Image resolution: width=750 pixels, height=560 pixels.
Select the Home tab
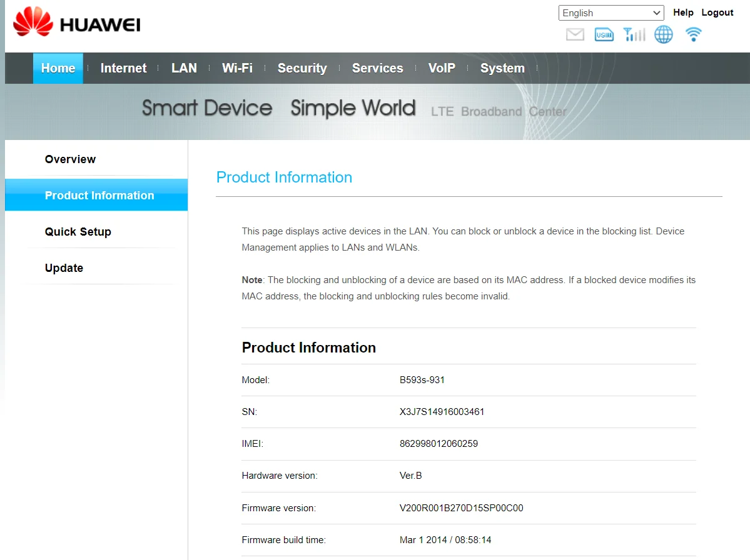point(58,68)
